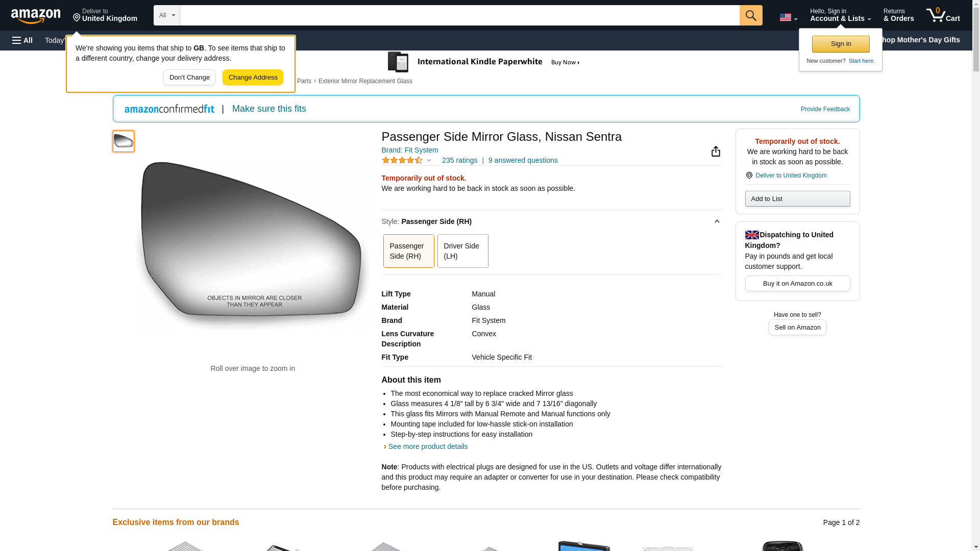Click the Amazon logo
The image size is (980, 551).
[x=36, y=16]
